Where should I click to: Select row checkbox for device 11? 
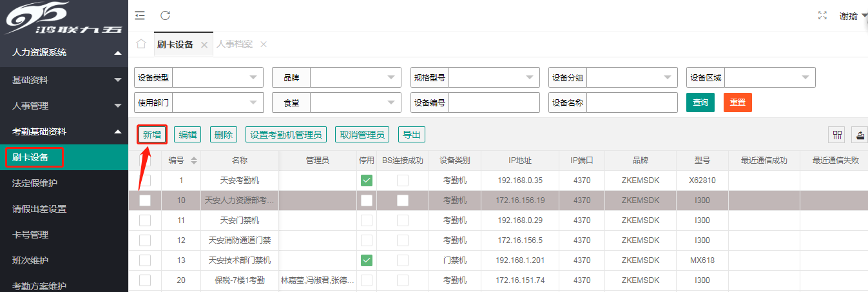pyautogui.click(x=145, y=220)
